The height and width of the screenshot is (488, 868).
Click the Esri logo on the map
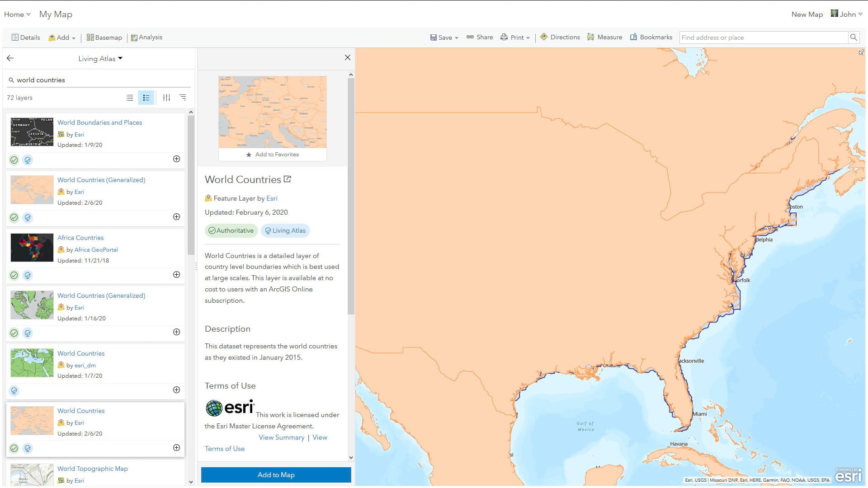pos(849,476)
